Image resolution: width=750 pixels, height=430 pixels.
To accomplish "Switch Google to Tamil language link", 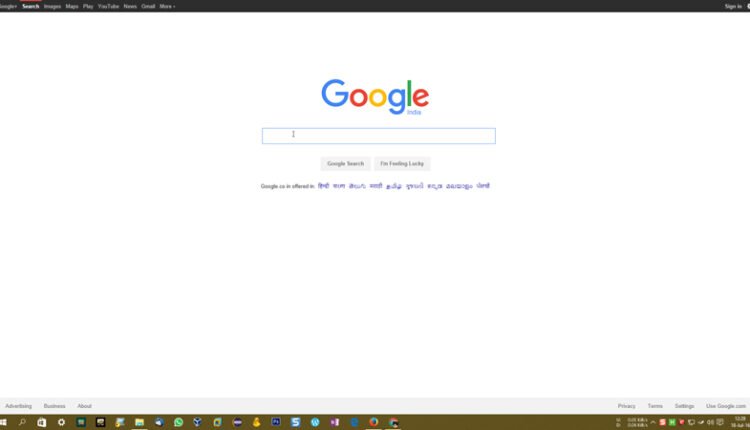I will coord(394,186).
